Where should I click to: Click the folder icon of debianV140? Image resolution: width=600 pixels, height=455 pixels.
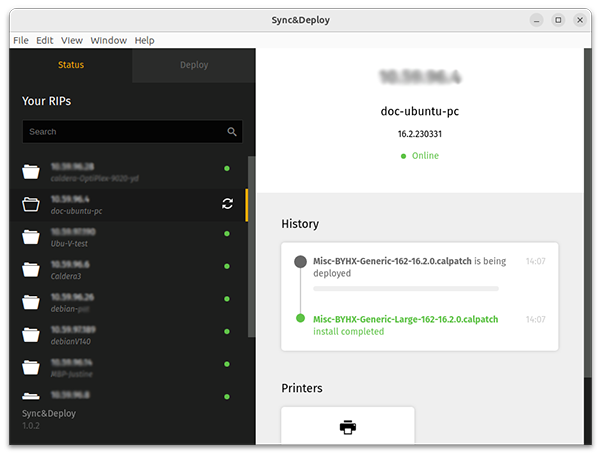[x=31, y=335]
